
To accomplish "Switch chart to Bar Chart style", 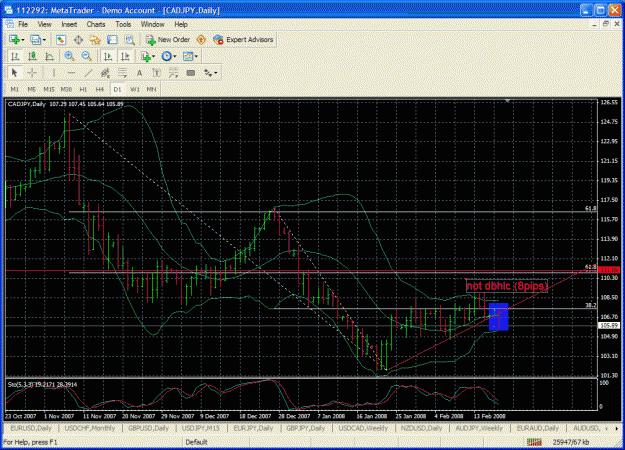I will tap(15, 56).
